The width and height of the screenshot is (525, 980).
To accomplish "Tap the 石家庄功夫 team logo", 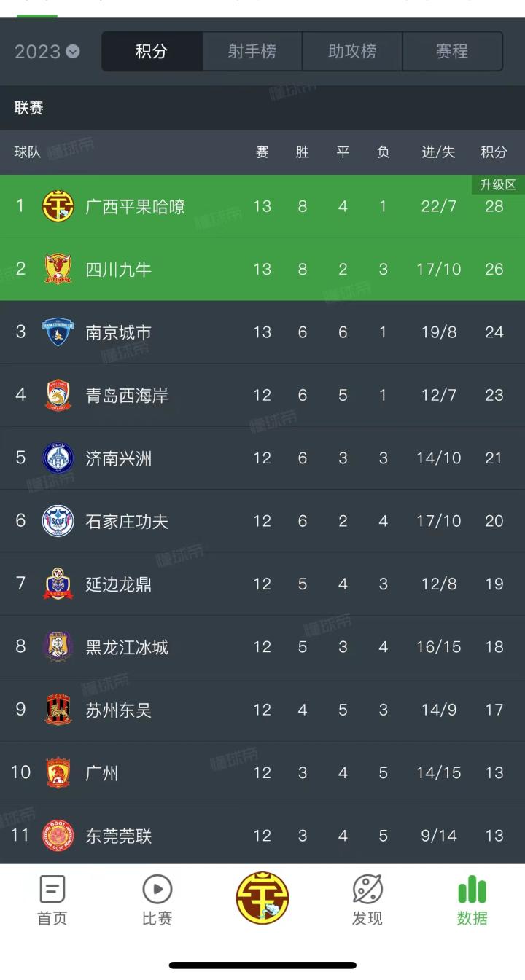I will [58, 521].
